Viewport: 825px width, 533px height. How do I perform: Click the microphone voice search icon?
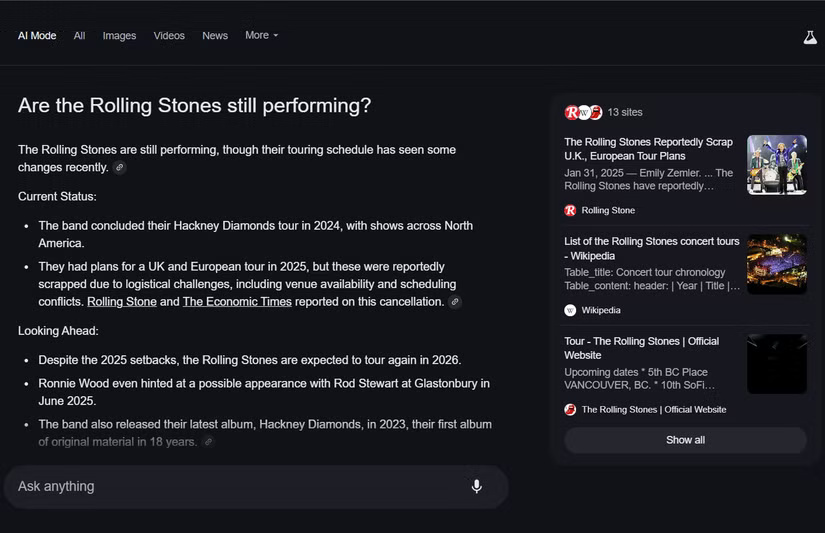[477, 486]
